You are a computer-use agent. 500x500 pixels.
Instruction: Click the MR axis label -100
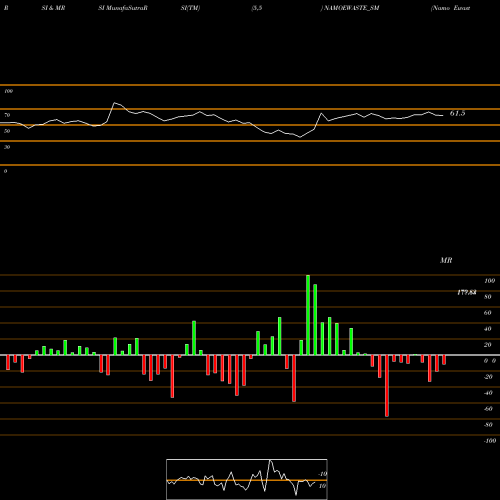(x=489, y=441)
